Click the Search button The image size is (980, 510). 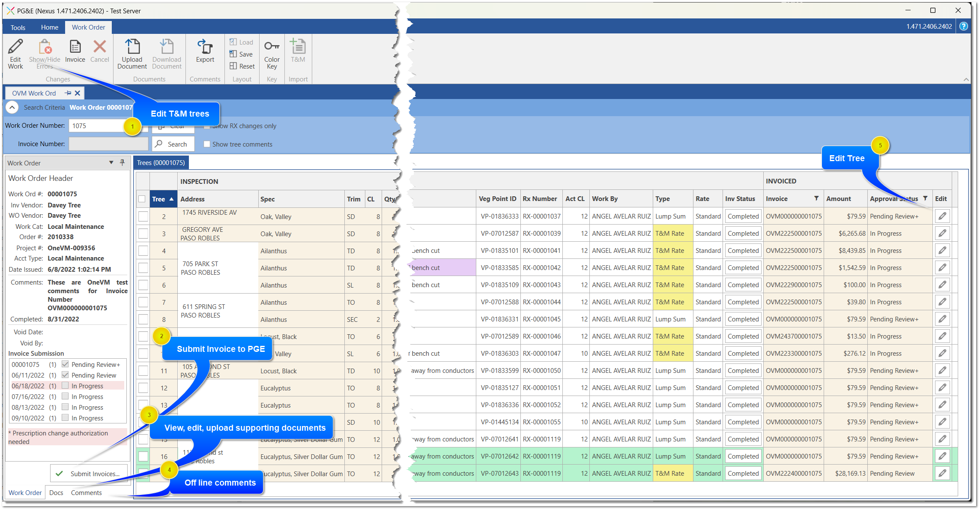click(x=173, y=144)
